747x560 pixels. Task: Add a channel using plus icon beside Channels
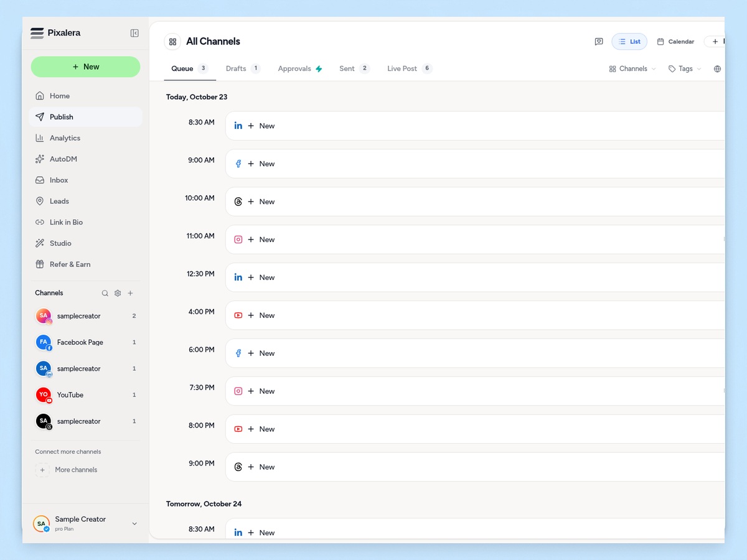tap(130, 293)
